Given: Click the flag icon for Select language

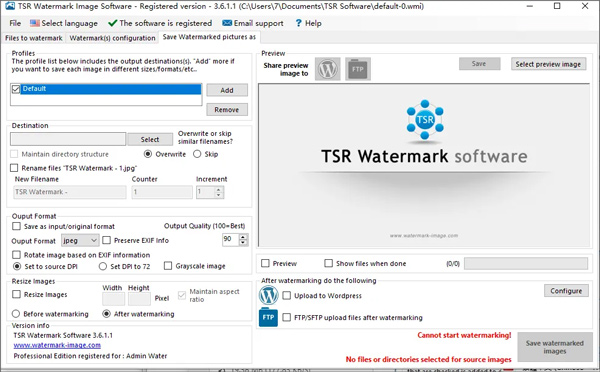Looking at the screenshot, I should tap(35, 23).
